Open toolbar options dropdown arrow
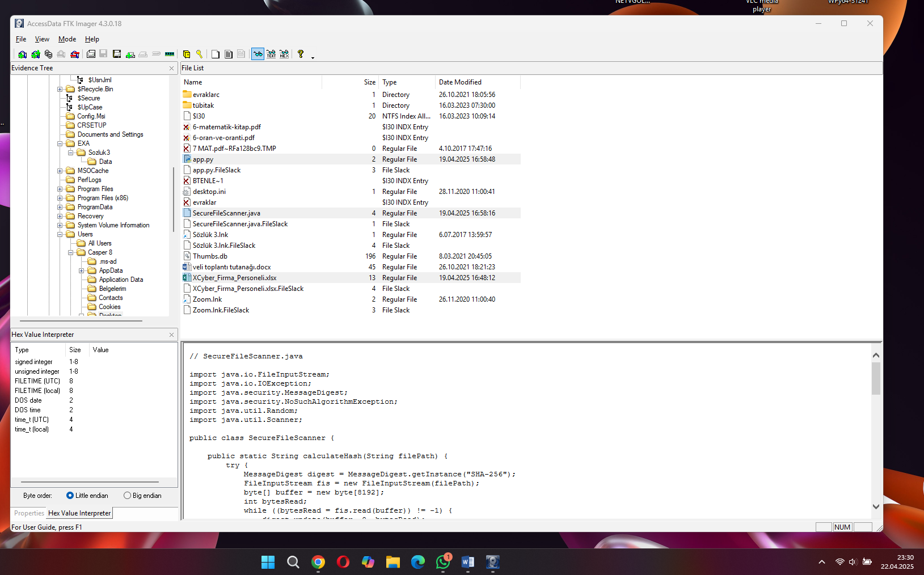 click(313, 57)
